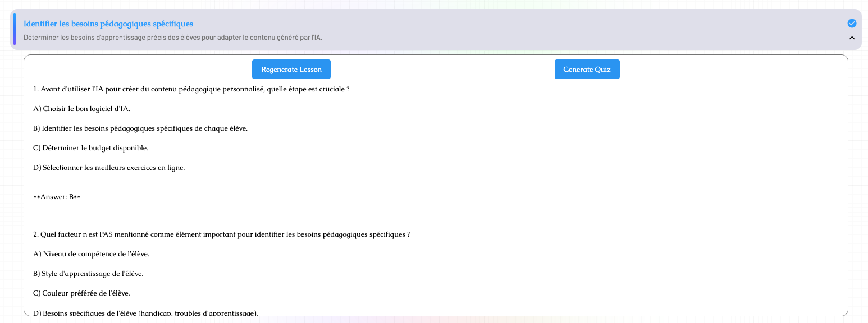The height and width of the screenshot is (323, 868).
Task: Click the heading 'Identifier les besoins pédagogiques spécifiques'
Action: click(108, 24)
